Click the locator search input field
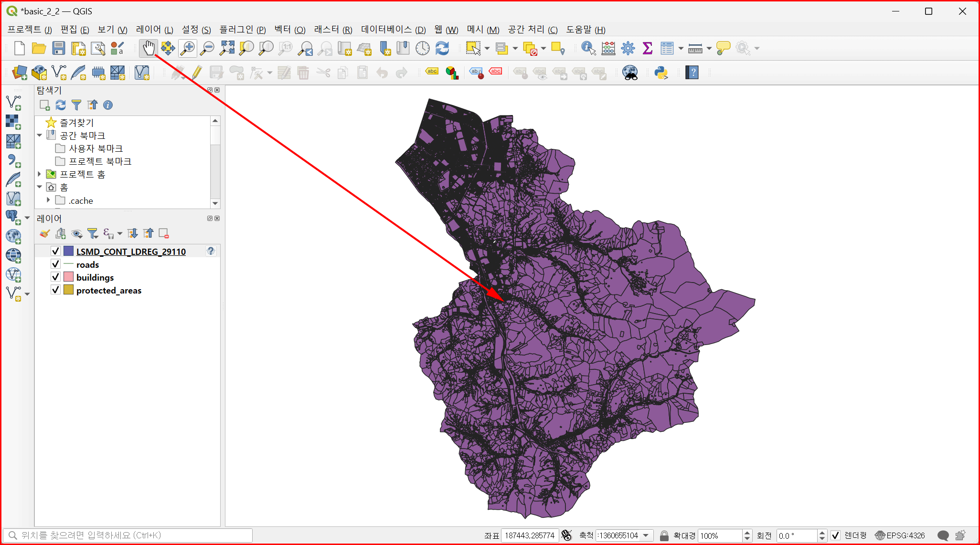This screenshot has width=980, height=545. pyautogui.click(x=129, y=535)
